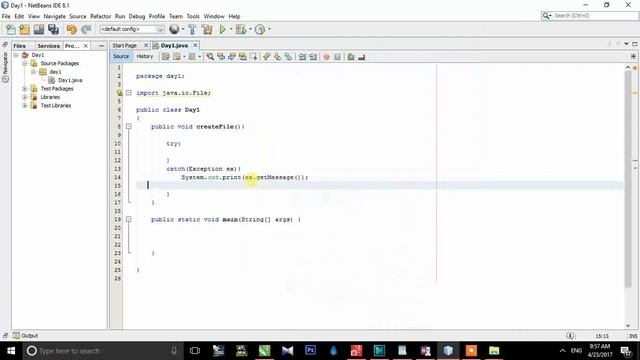Click the Undo arrow icon
The width and height of the screenshot is (640, 360).
72,29
